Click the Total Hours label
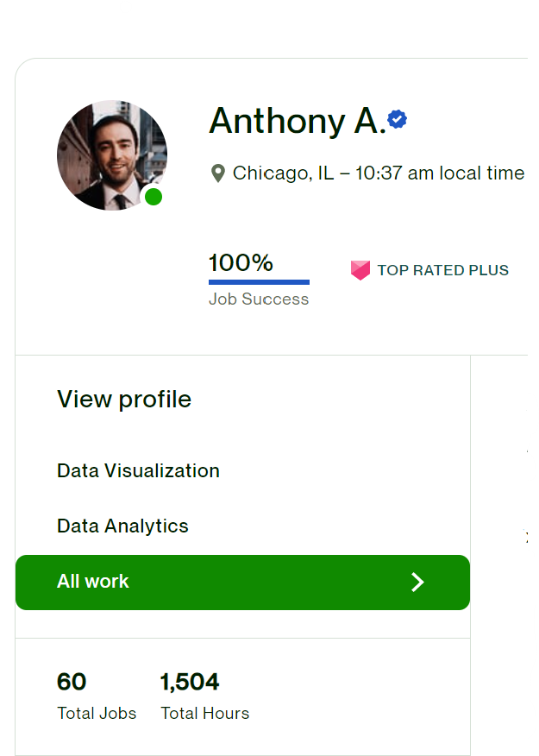Image resolution: width=539 pixels, height=756 pixels. (x=205, y=713)
